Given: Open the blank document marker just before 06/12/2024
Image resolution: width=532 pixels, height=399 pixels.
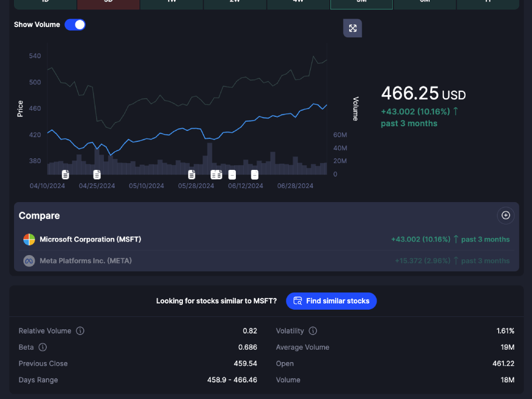Looking at the screenshot, I should 232,175.
